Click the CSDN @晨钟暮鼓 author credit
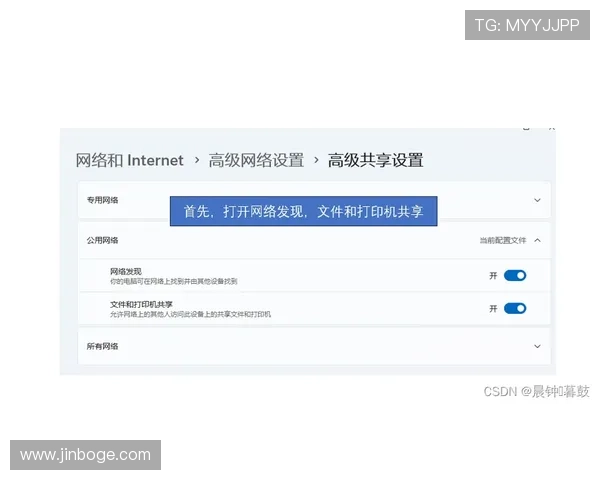This screenshot has height=480, width=600. tap(536, 392)
